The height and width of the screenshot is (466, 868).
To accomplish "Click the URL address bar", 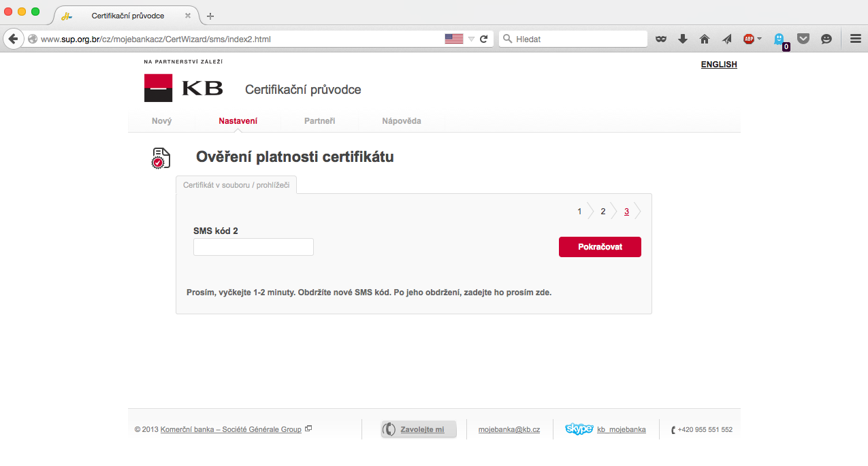I will tap(238, 39).
